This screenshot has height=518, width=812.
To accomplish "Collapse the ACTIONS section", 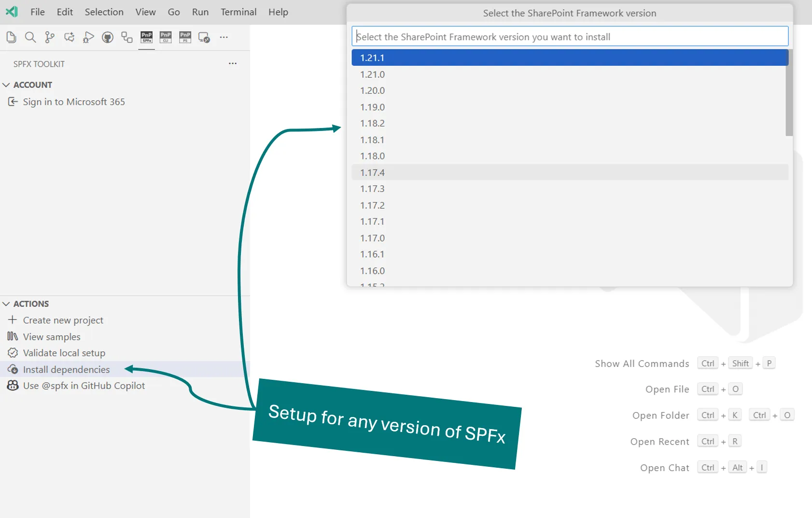I will coord(6,304).
